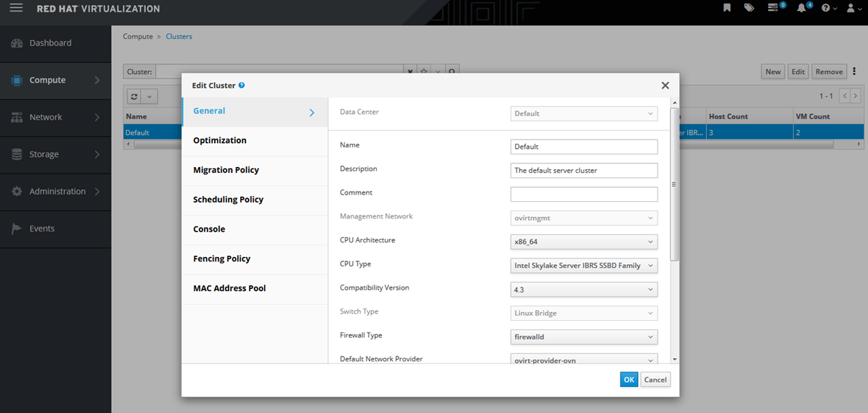Open the Management Network dropdown
868x413 pixels.
[x=584, y=218]
